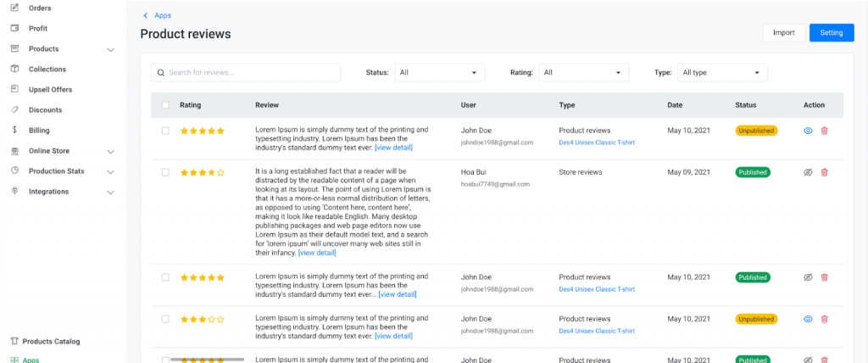868x363 pixels.
Task: Expand the Integrations submenu chevron
Action: click(111, 193)
